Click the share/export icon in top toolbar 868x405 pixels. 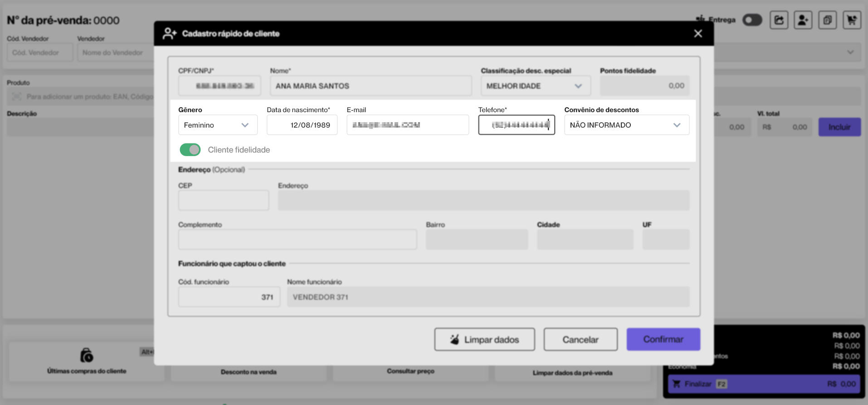click(x=779, y=20)
